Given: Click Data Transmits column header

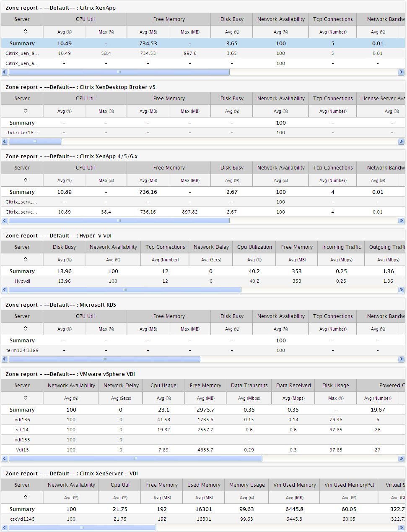Looking at the screenshot, I should 249,386.
